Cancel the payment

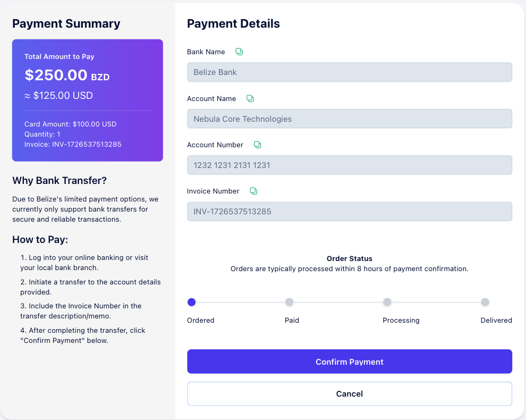[x=349, y=394]
